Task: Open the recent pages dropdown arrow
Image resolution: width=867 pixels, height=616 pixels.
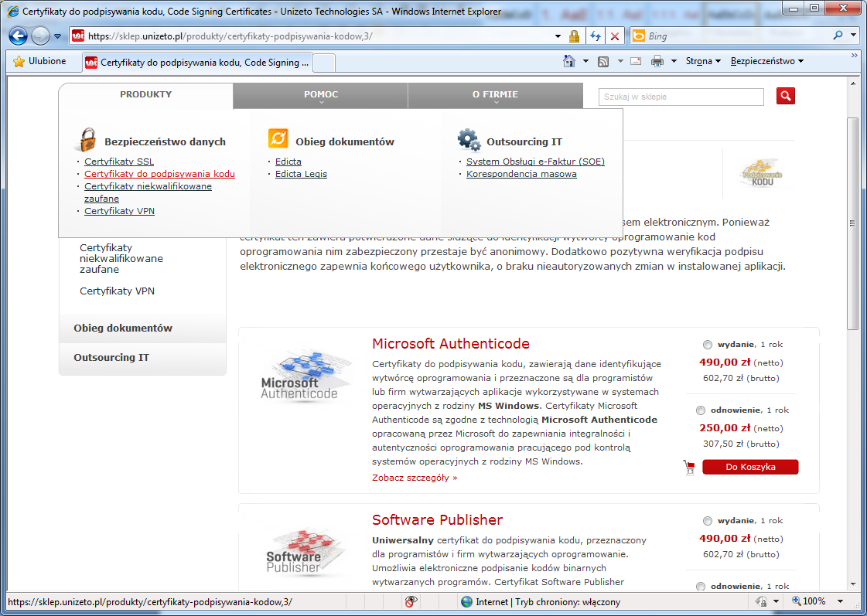Action: pos(57,36)
